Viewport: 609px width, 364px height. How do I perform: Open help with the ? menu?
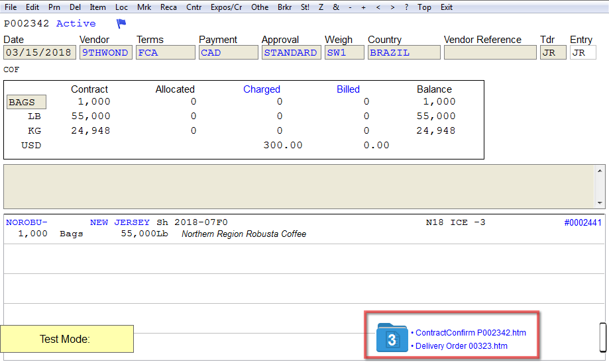point(406,7)
